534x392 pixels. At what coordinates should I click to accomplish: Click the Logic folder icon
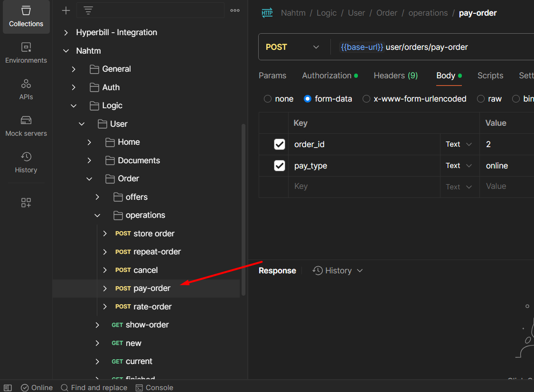(x=94, y=106)
